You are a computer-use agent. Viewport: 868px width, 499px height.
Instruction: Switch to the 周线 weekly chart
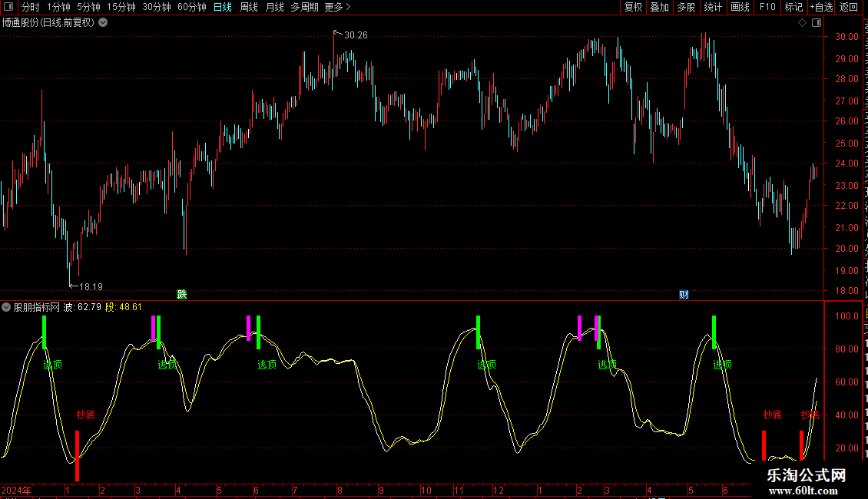click(x=249, y=7)
